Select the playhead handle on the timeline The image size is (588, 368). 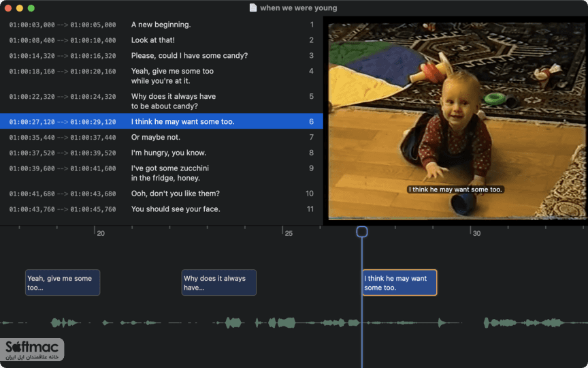pos(362,232)
